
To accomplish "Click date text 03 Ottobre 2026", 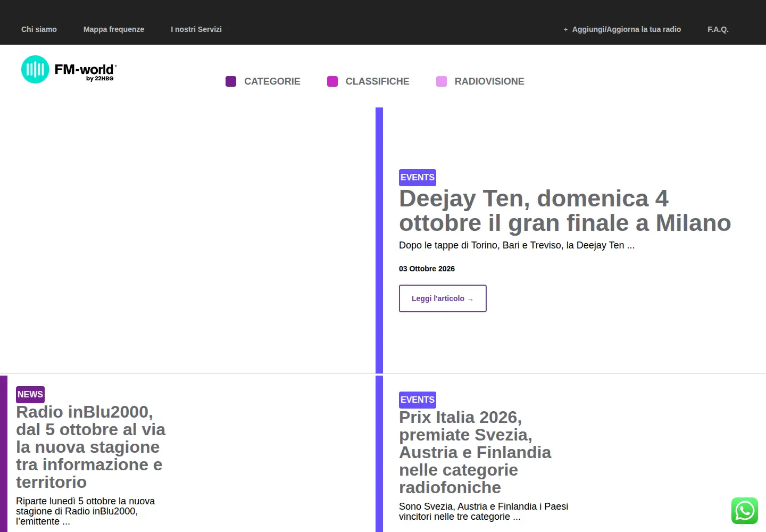I will click(427, 269).
